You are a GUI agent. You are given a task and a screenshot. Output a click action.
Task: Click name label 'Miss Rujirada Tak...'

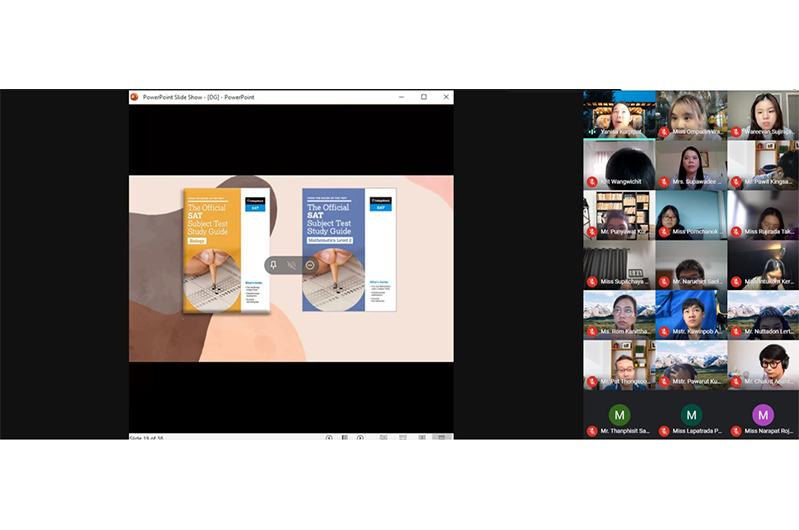pos(769,231)
